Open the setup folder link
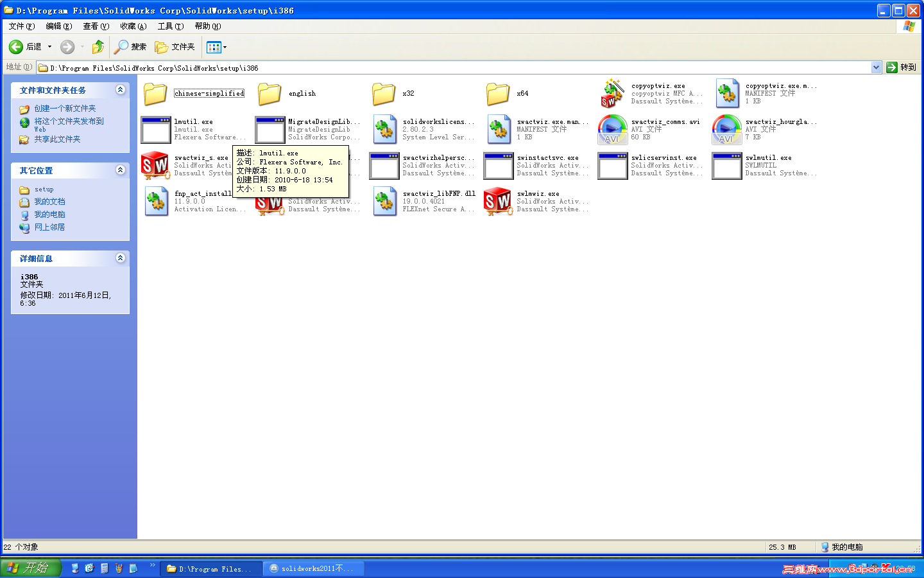The image size is (924, 578). [x=44, y=189]
